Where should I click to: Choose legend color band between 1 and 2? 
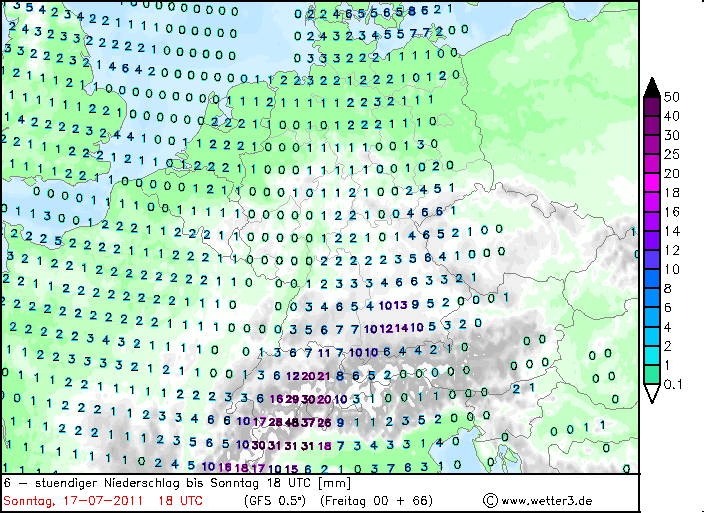coord(652,356)
